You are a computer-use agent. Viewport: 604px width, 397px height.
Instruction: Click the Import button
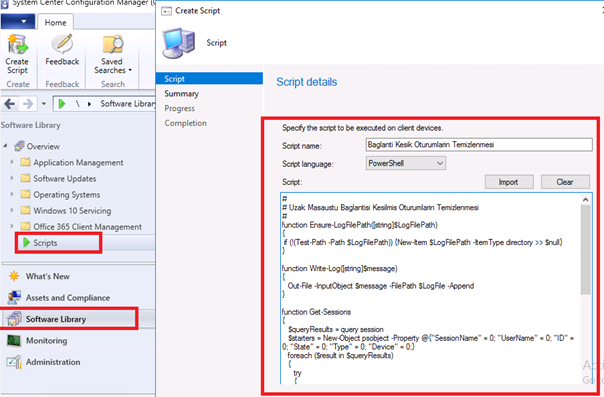(509, 182)
